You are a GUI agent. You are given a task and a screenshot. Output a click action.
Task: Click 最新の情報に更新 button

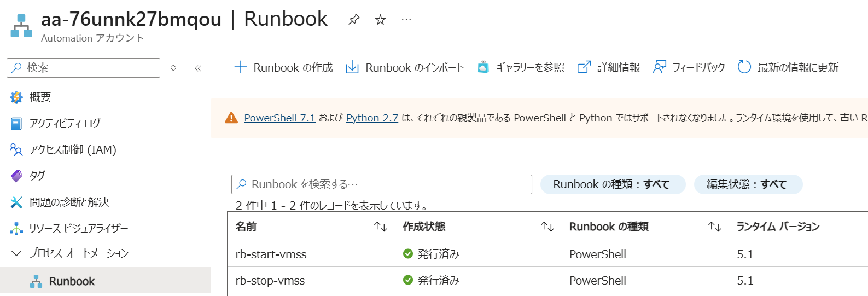coord(788,67)
